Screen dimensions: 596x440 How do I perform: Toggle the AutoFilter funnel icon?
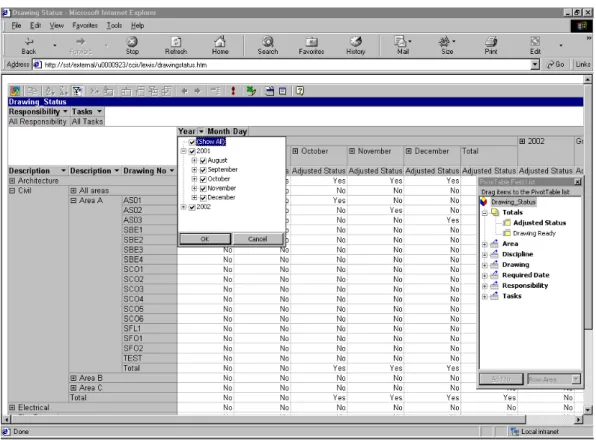tap(77, 91)
